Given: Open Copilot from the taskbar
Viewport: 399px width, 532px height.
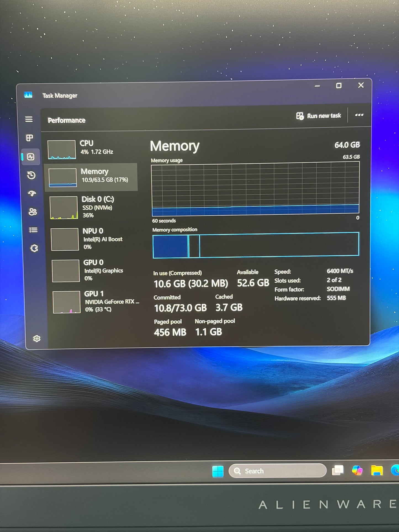Looking at the screenshot, I should tap(357, 470).
